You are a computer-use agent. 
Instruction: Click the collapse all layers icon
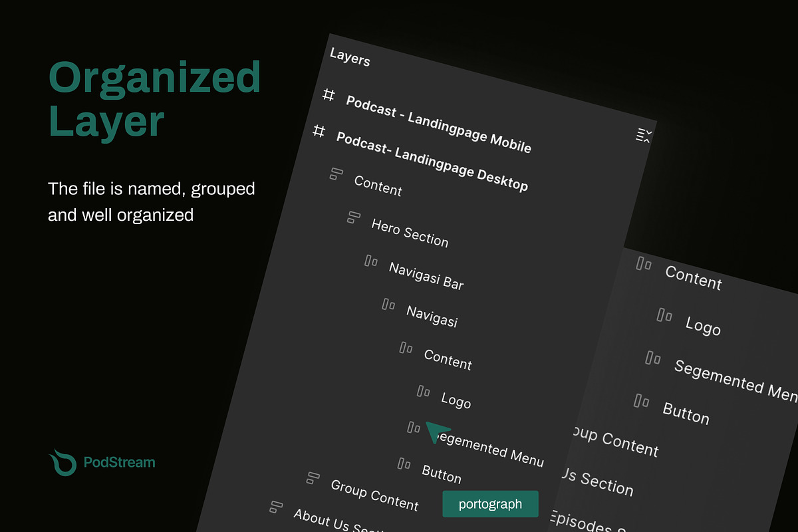click(x=644, y=136)
